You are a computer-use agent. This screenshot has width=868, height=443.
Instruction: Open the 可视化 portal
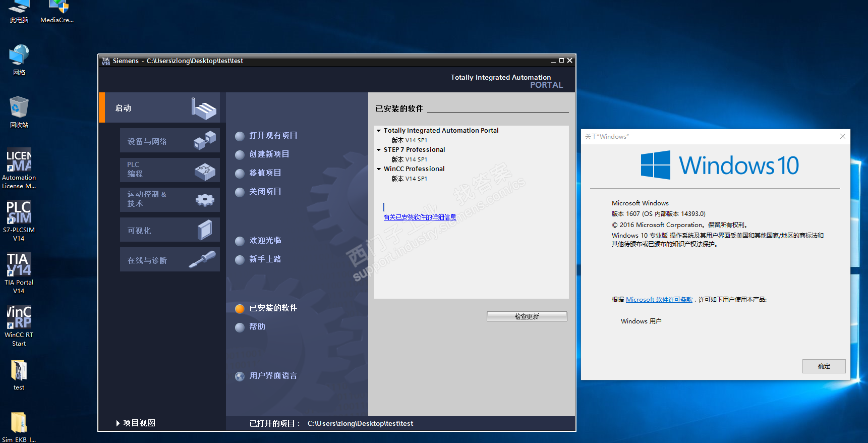tap(170, 230)
